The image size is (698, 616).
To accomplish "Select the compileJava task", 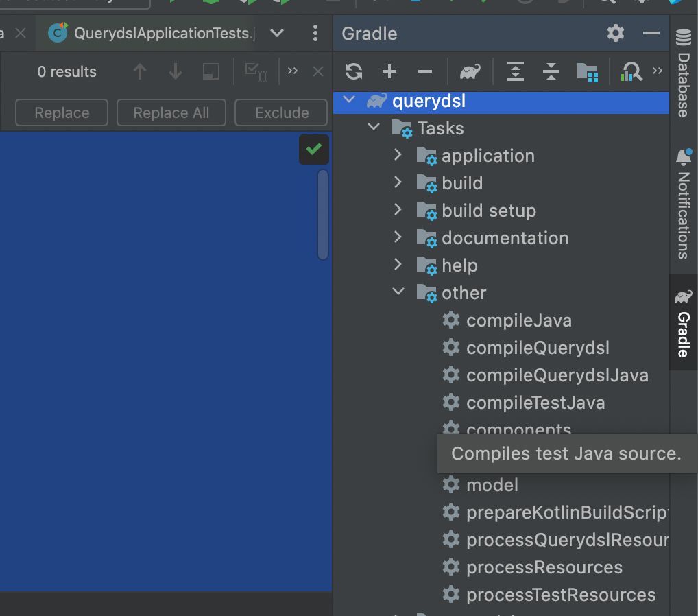I will (518, 321).
